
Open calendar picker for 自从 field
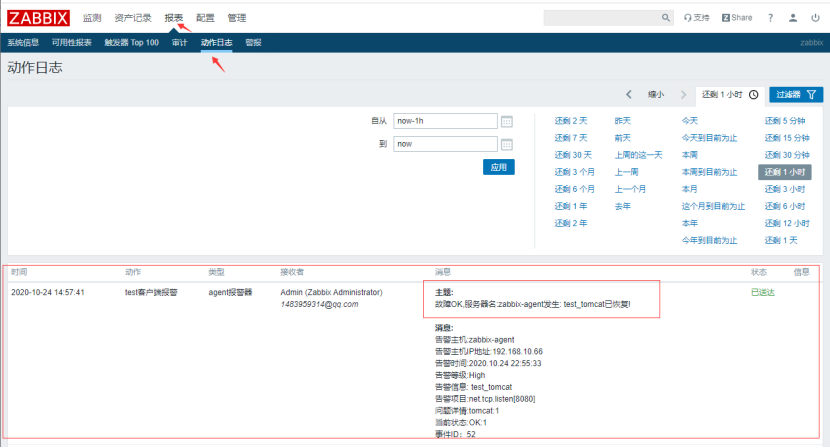(507, 121)
